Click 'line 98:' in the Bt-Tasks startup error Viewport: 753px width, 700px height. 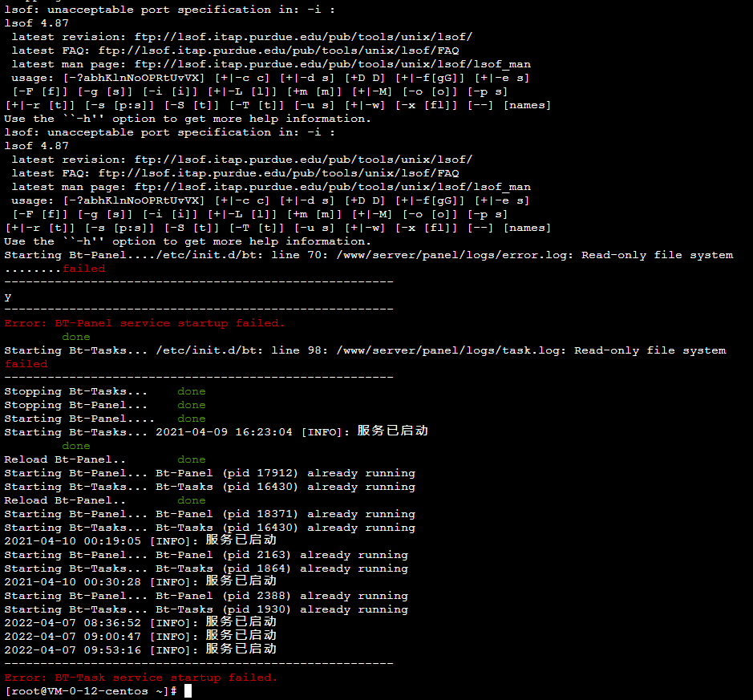point(300,350)
